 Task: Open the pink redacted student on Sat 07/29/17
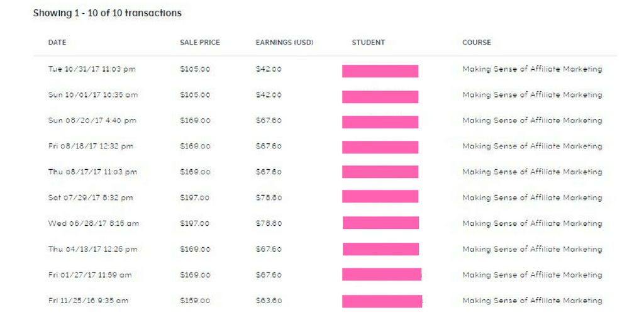click(380, 196)
